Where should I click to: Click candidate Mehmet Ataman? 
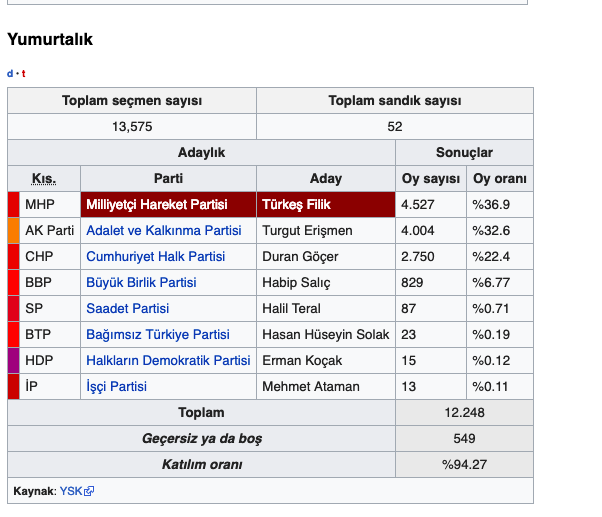pyautogui.click(x=311, y=387)
